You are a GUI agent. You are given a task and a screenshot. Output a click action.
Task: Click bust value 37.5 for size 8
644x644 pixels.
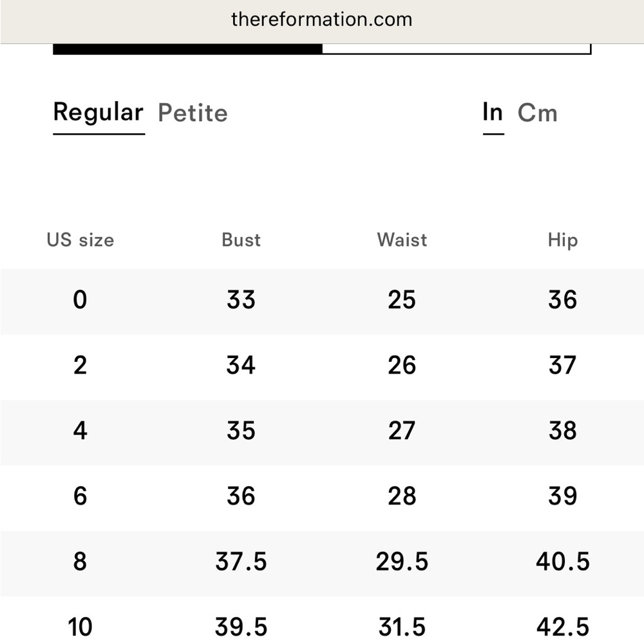(x=241, y=562)
